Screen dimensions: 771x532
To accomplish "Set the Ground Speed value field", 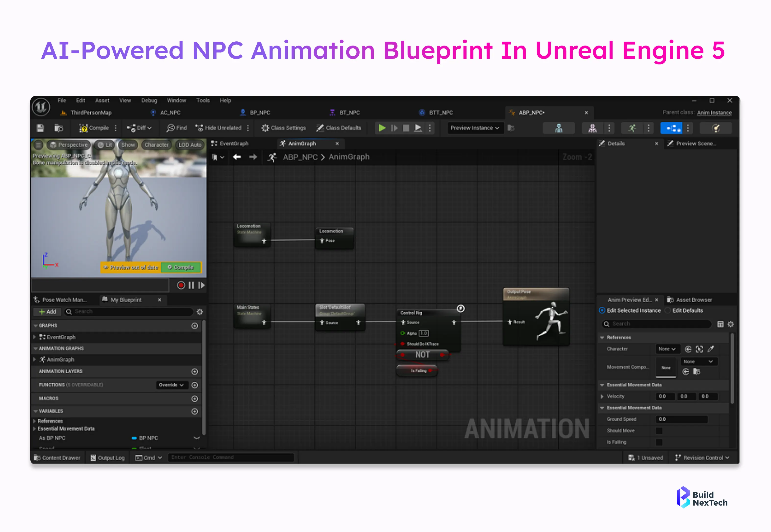I will tap(681, 419).
